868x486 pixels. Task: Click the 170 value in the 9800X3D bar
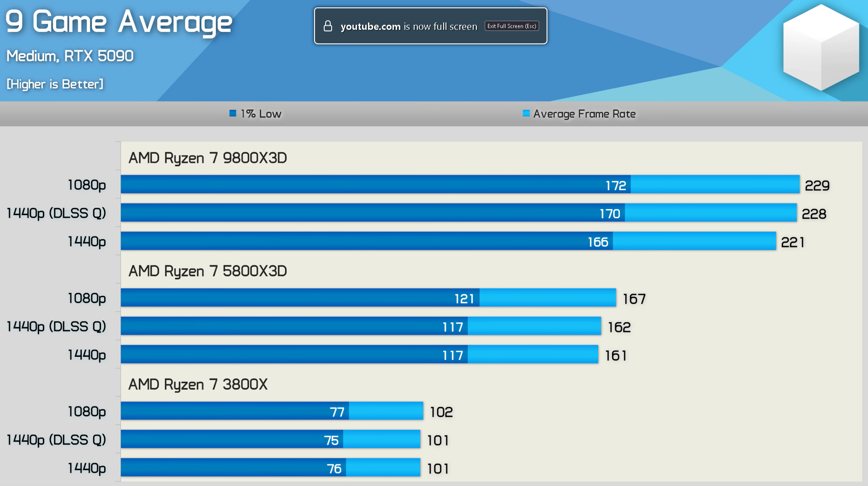click(x=610, y=214)
